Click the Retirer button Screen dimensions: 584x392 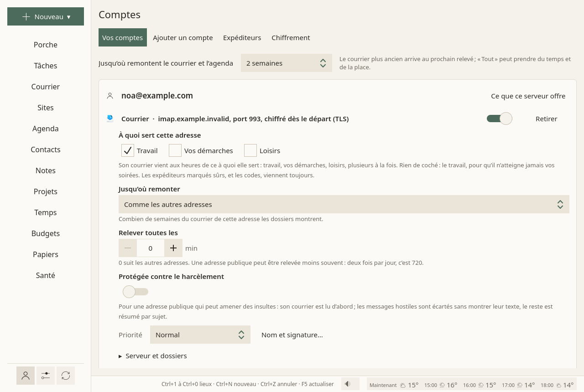pos(547,119)
